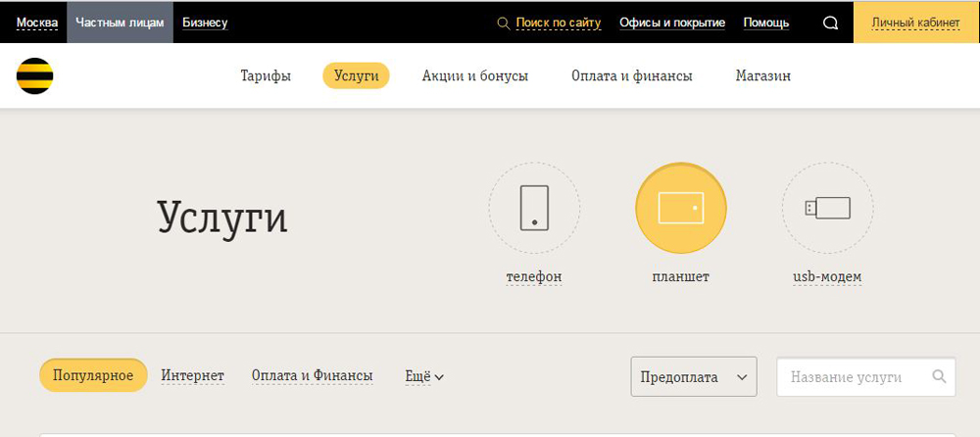The width and height of the screenshot is (980, 437).
Task: Switch to the Частным лицам tab
Action: (x=120, y=23)
